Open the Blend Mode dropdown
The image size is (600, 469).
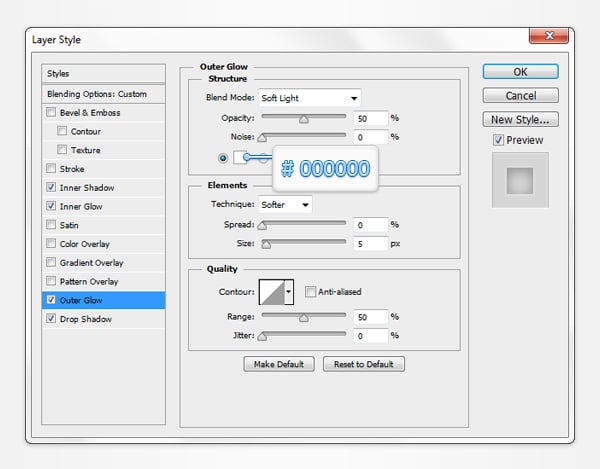tap(309, 98)
